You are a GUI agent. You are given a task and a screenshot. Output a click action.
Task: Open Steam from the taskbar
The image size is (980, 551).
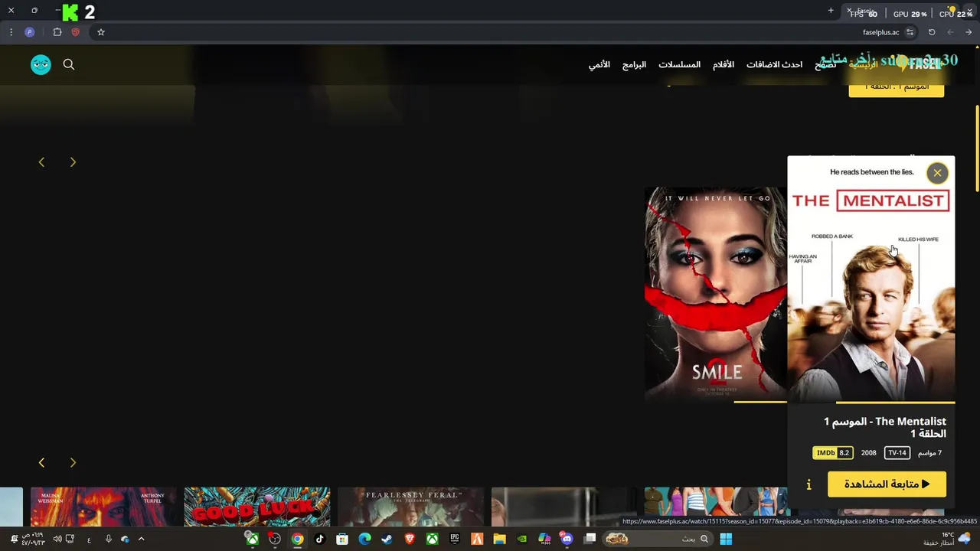tap(387, 539)
